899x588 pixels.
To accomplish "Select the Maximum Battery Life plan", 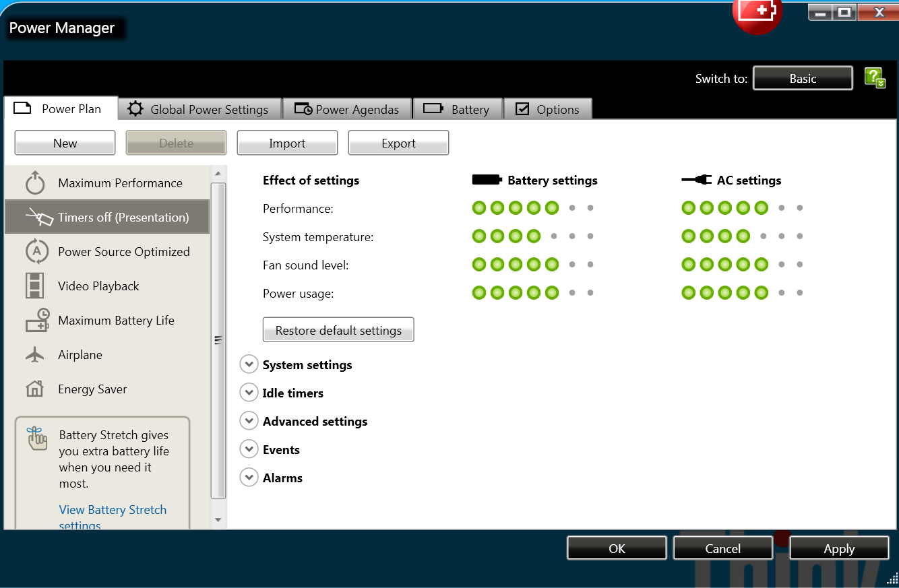I will coord(107,320).
